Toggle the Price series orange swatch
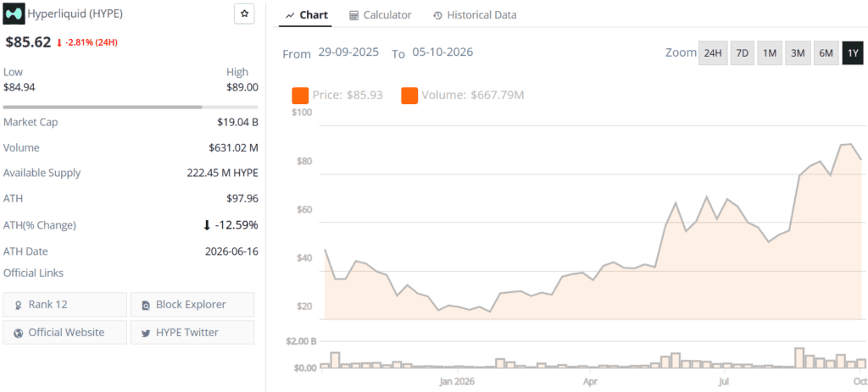The width and height of the screenshot is (868, 392). [300, 95]
